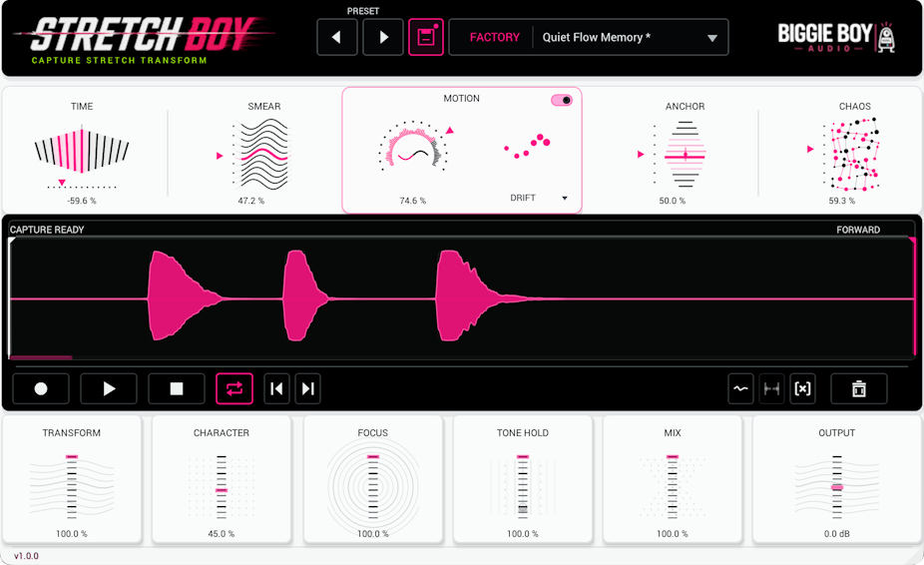Screen dimensions: 924x565
Task: Click the CHARACTER value 45.0 %
Action: coord(222,534)
